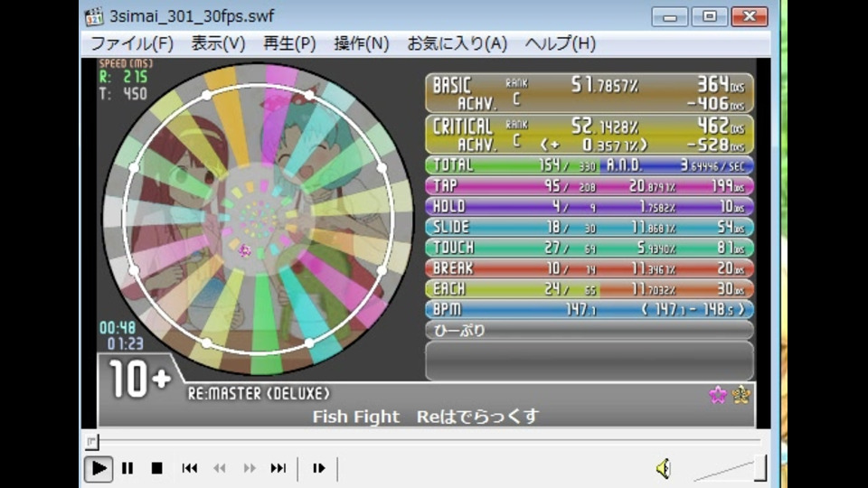Click the TAP statistics row
Viewport: 868px width, 488px height.
(x=590, y=186)
